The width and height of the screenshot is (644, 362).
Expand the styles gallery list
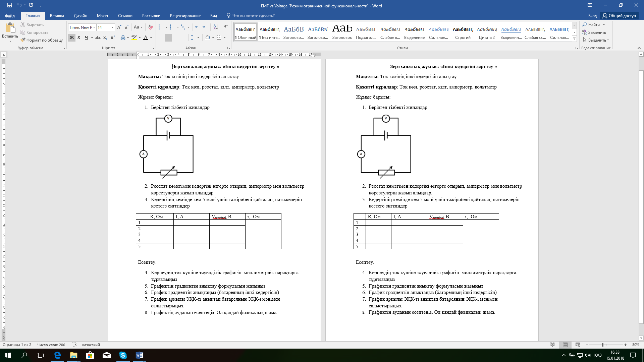tap(574, 39)
